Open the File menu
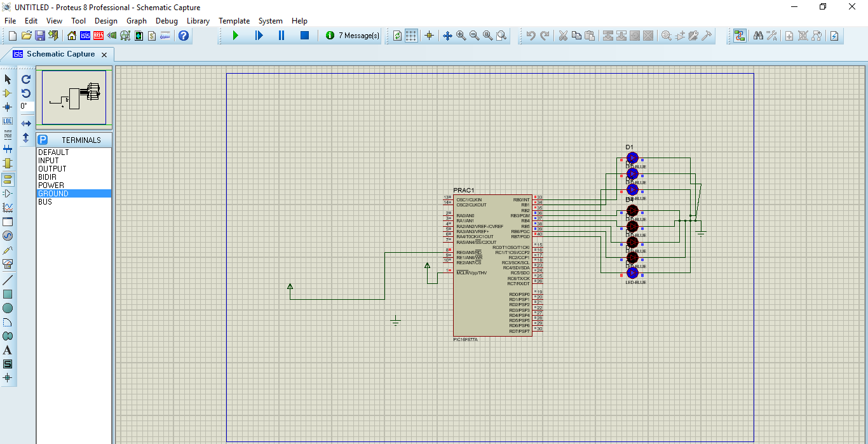Image resolution: width=868 pixels, height=444 pixels. 10,21
